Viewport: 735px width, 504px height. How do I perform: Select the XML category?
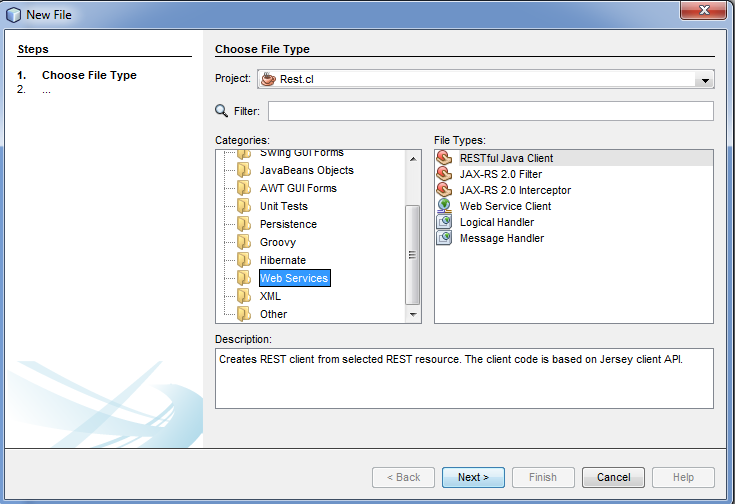[270, 296]
